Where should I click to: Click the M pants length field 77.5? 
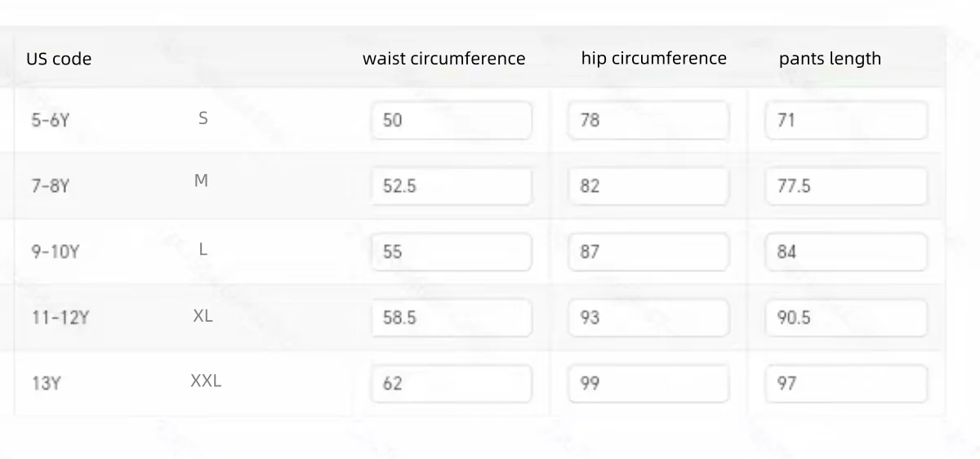(x=846, y=186)
